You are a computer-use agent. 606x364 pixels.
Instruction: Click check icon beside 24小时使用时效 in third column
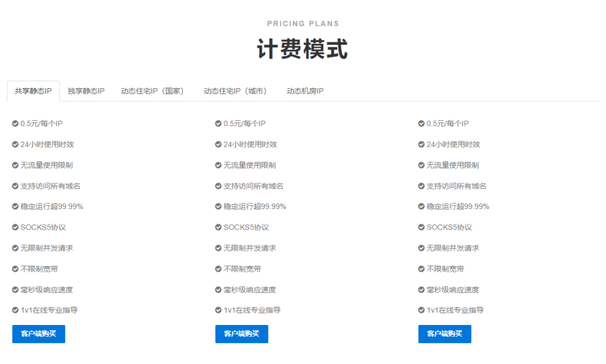click(421, 144)
